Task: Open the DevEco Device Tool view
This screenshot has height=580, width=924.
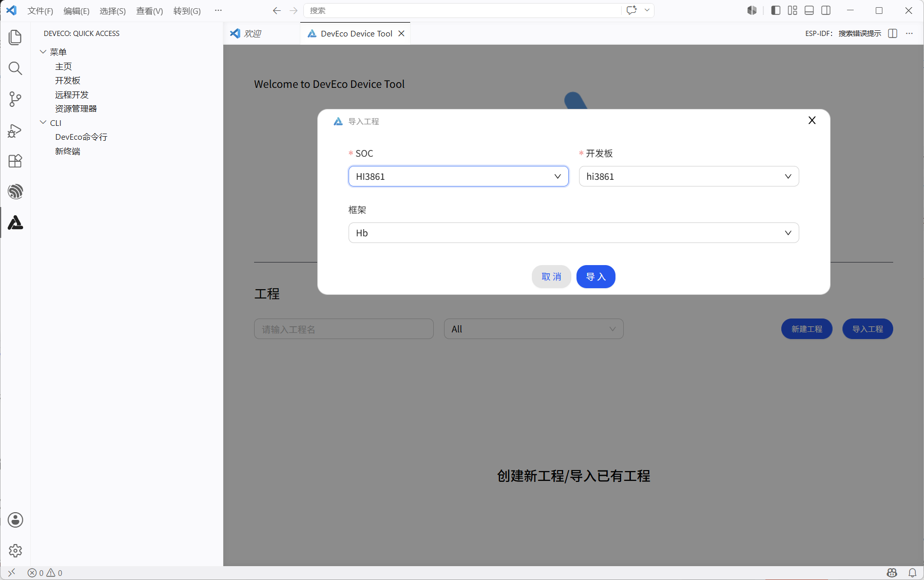Action: coord(15,222)
